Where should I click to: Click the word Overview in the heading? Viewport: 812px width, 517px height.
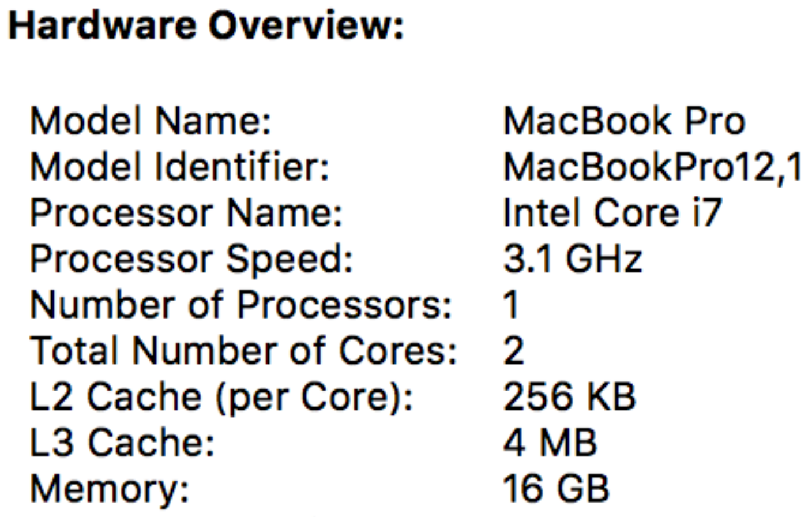pyautogui.click(x=306, y=27)
